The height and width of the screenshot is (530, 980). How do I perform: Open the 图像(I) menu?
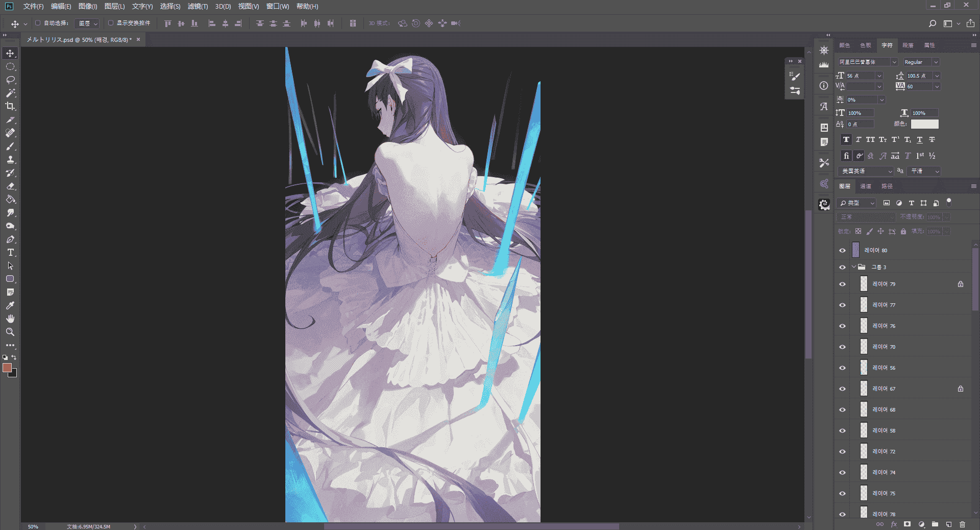tap(88, 6)
